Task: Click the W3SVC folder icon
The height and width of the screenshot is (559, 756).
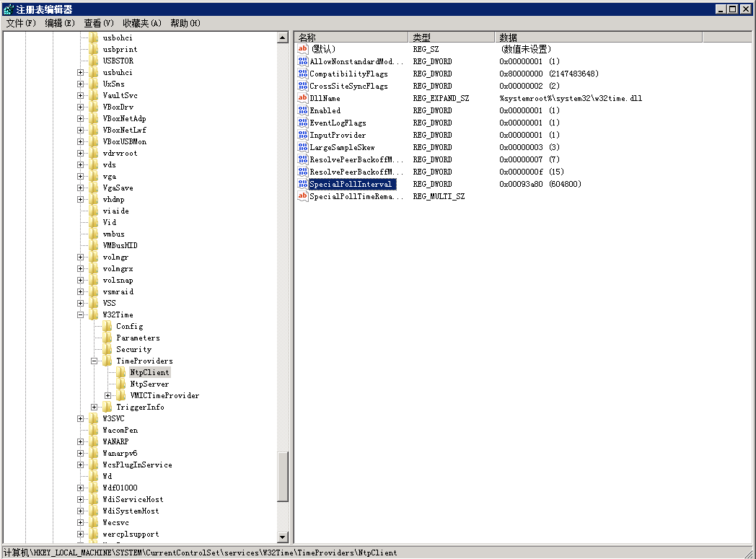Action: click(x=94, y=418)
